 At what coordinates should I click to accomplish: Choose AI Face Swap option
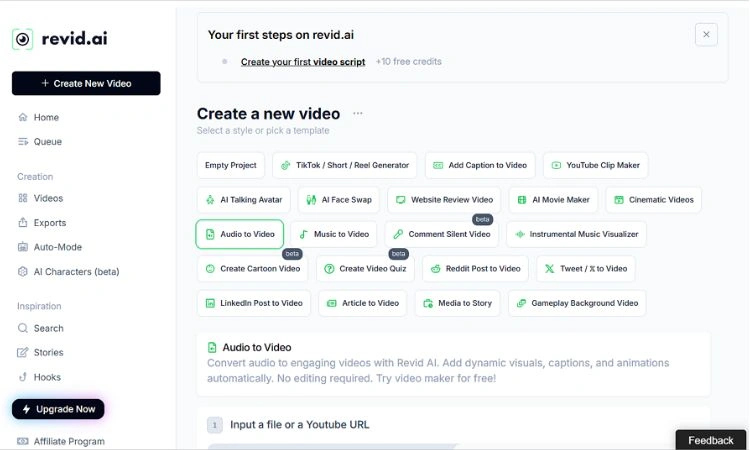pyautogui.click(x=339, y=200)
